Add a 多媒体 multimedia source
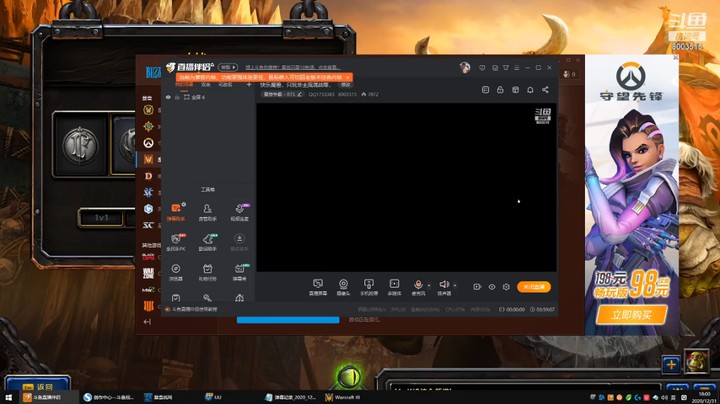 [x=394, y=287]
